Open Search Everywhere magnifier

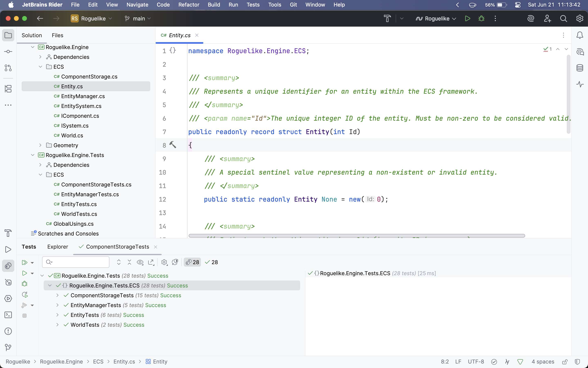pos(563,18)
